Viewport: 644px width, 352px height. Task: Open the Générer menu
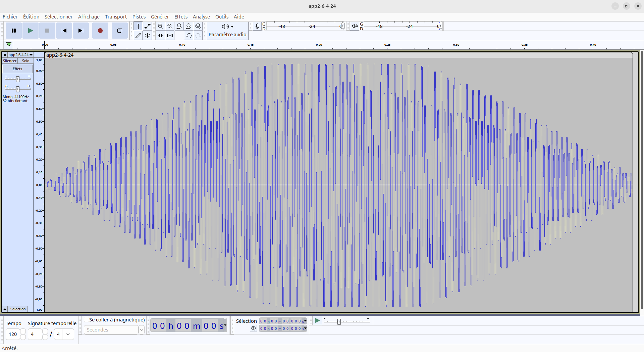tap(160, 17)
